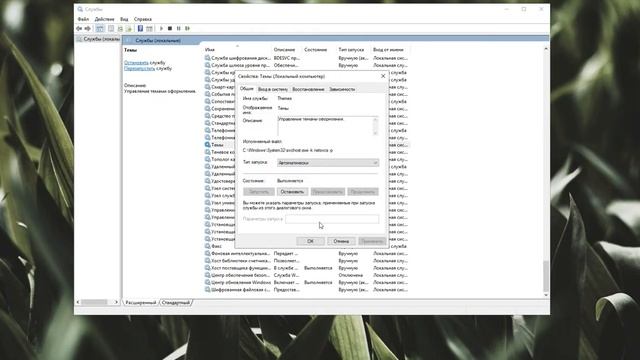640x360 pixels.
Task: Click the Restart service toolbar icon
Action: point(187,29)
